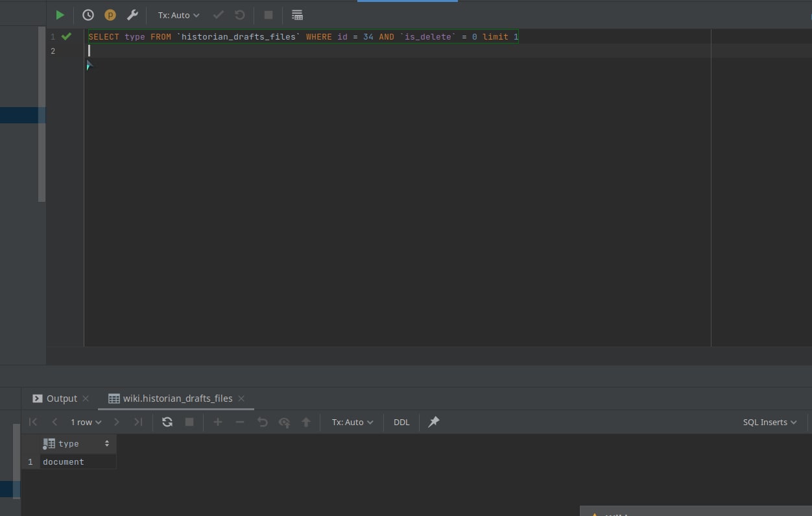Open the results panel Tx: Auto dropdown
The image size is (812, 516).
(x=352, y=422)
